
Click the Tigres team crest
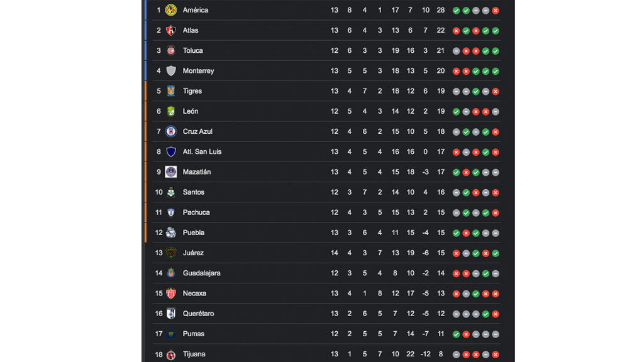[171, 91]
